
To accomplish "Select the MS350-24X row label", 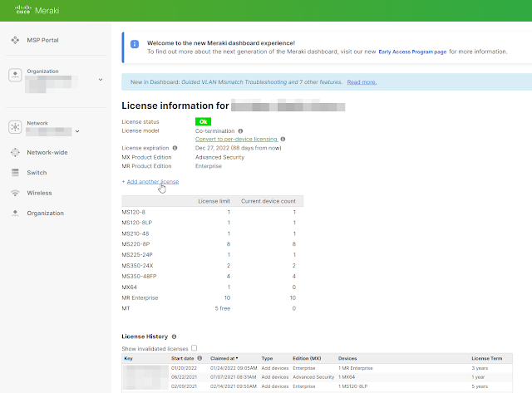I will (x=137, y=266).
